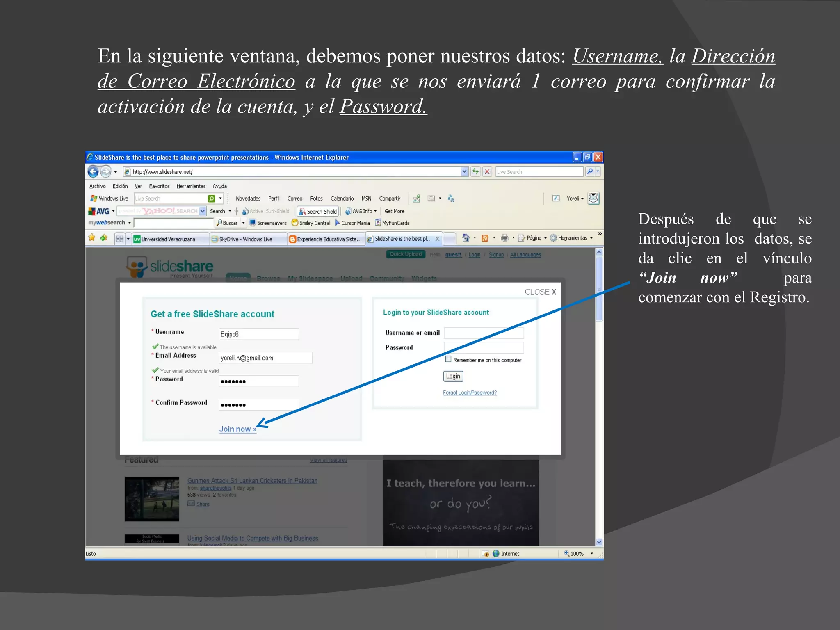Click the SlideShare logo
Screen dimensions: 840x630
pyautogui.click(x=169, y=267)
